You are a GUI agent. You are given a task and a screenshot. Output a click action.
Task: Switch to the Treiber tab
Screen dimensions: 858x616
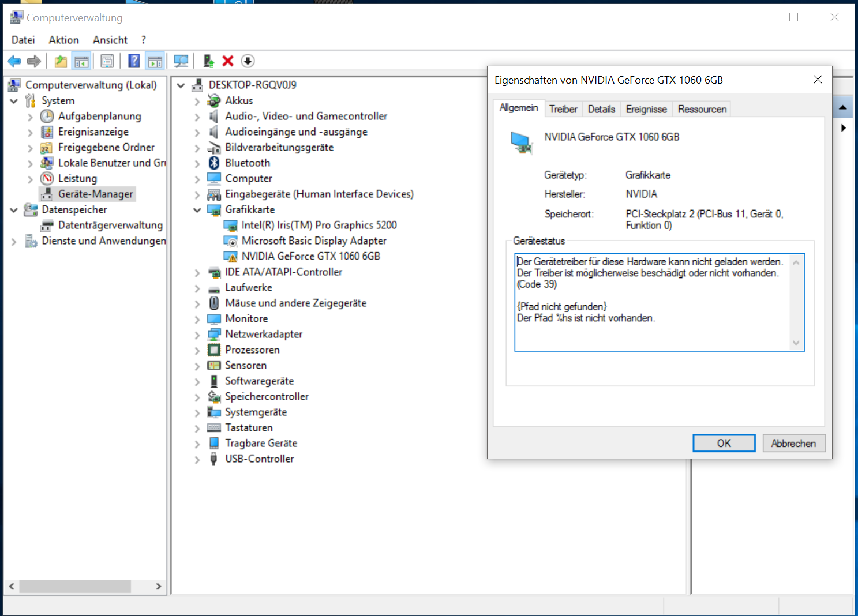pos(563,109)
